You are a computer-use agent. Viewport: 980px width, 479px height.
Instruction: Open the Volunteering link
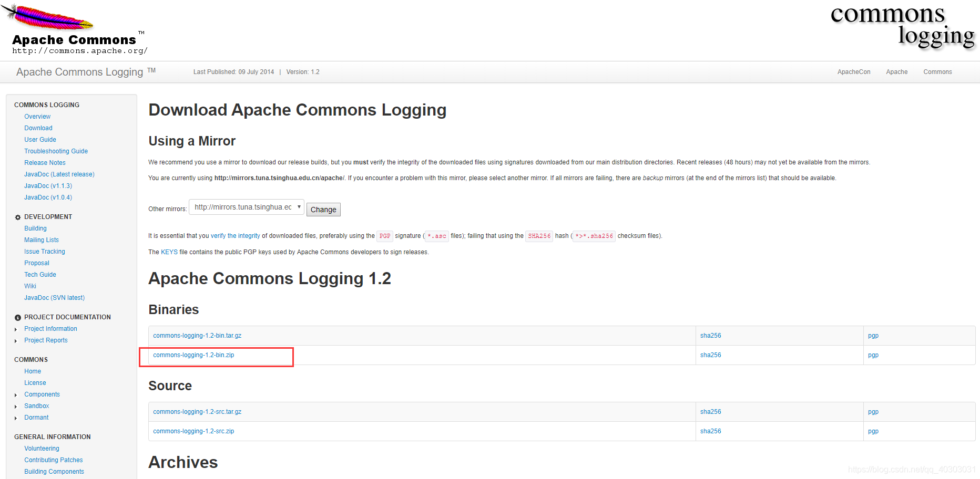pyautogui.click(x=42, y=449)
